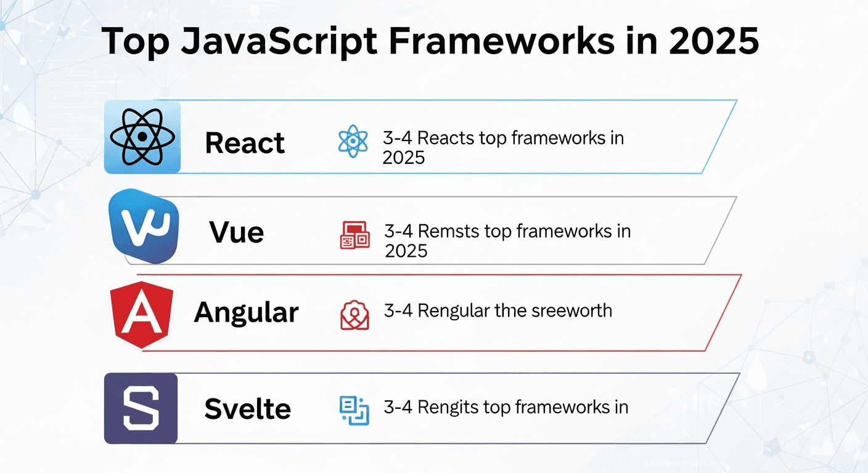Click the blue Vue logo badge
This screenshot has width=868, height=473.
144,226
